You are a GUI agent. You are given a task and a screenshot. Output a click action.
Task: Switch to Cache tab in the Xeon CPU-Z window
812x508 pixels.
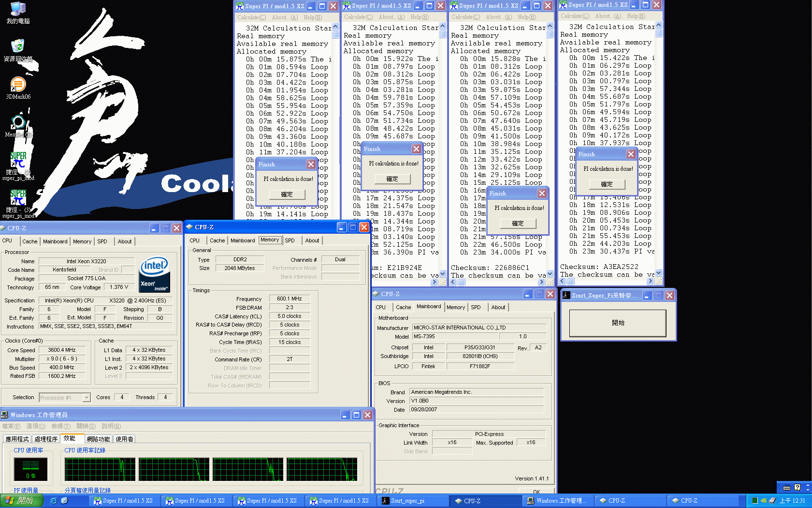click(29, 241)
